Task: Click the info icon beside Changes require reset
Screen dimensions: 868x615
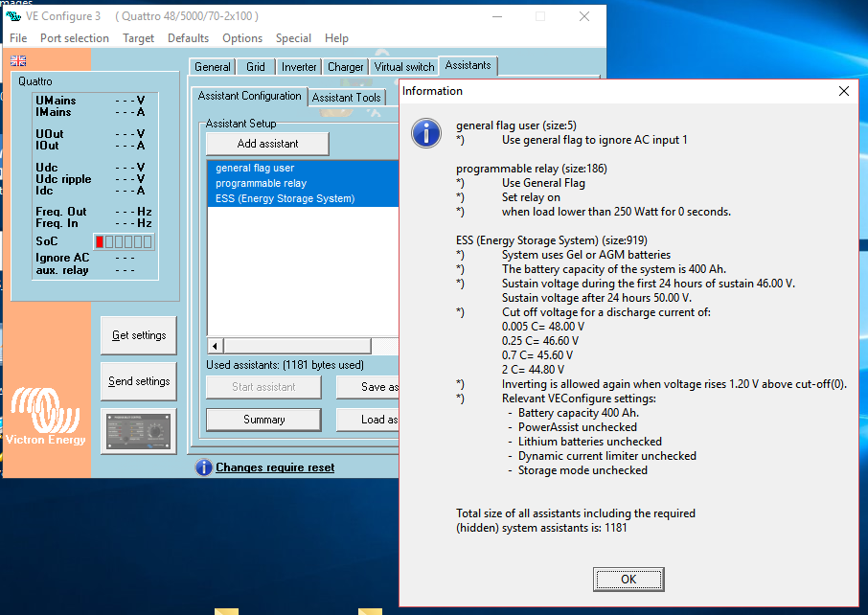Action: pyautogui.click(x=204, y=467)
